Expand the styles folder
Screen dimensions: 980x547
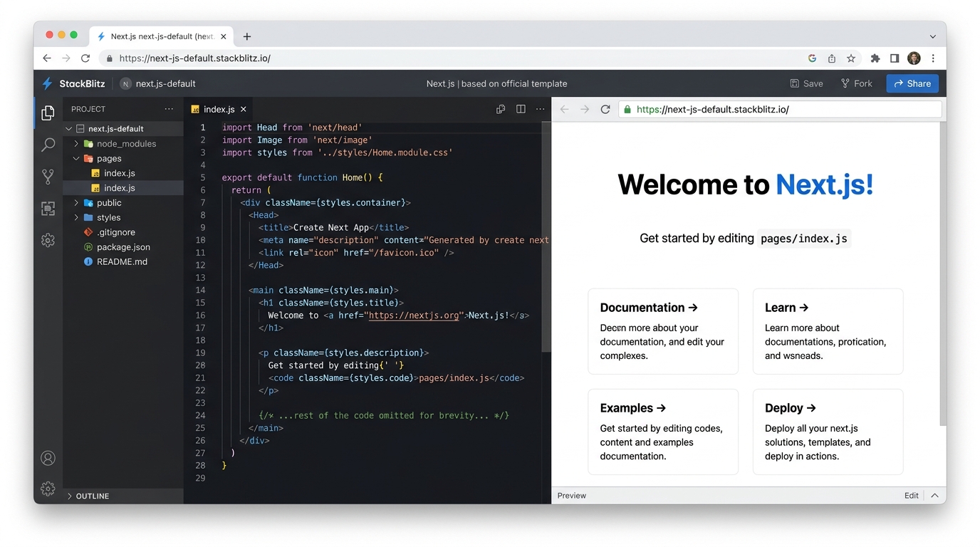tap(77, 218)
